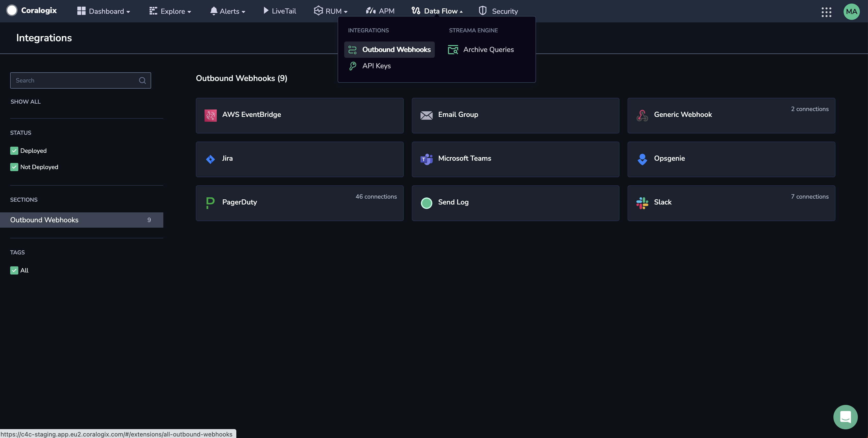Open the Microsoft Teams card
Image resolution: width=868 pixels, height=438 pixels.
(516, 159)
